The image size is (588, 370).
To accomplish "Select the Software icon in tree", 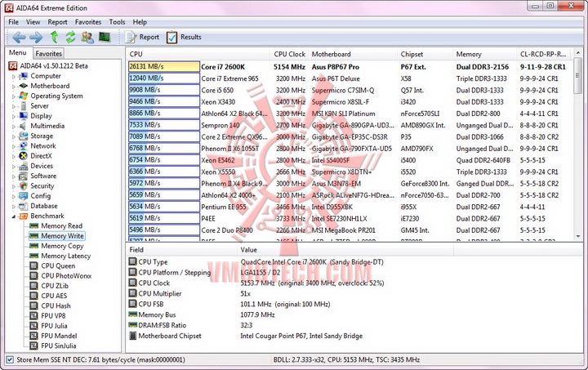I will coord(23,176).
